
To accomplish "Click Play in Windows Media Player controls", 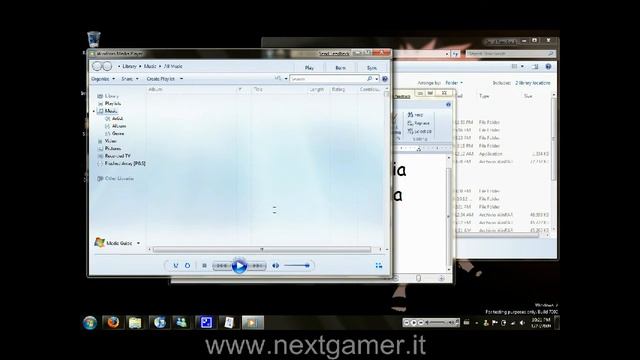I will tap(239, 266).
